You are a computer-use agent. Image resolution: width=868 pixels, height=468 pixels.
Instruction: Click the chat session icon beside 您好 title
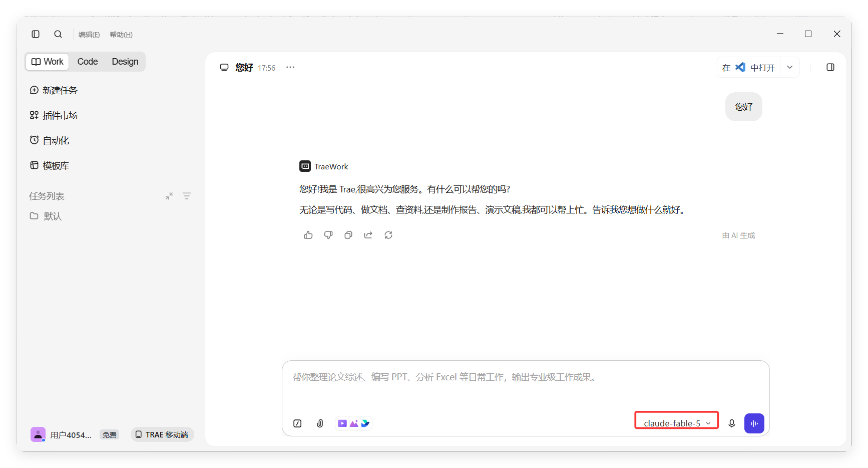[x=224, y=68]
